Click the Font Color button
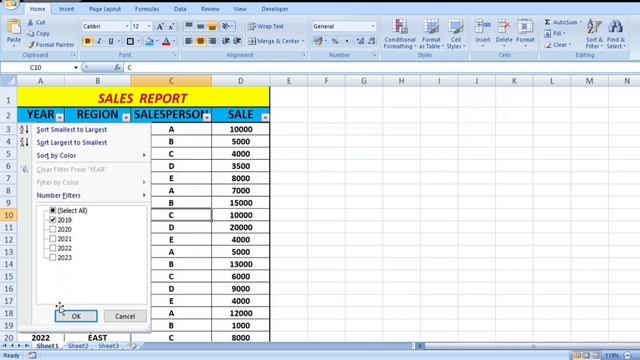The image size is (640, 360). click(x=166, y=41)
